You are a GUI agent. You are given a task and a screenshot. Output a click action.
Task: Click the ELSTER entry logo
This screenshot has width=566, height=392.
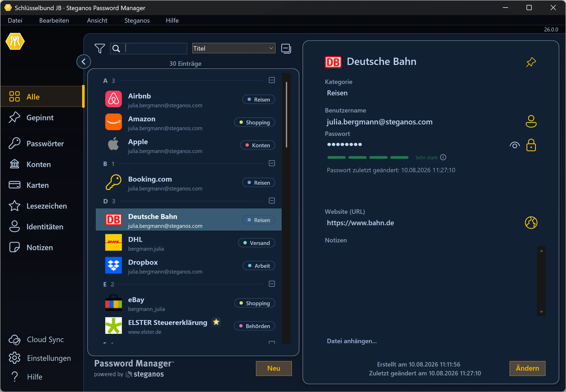coord(113,325)
